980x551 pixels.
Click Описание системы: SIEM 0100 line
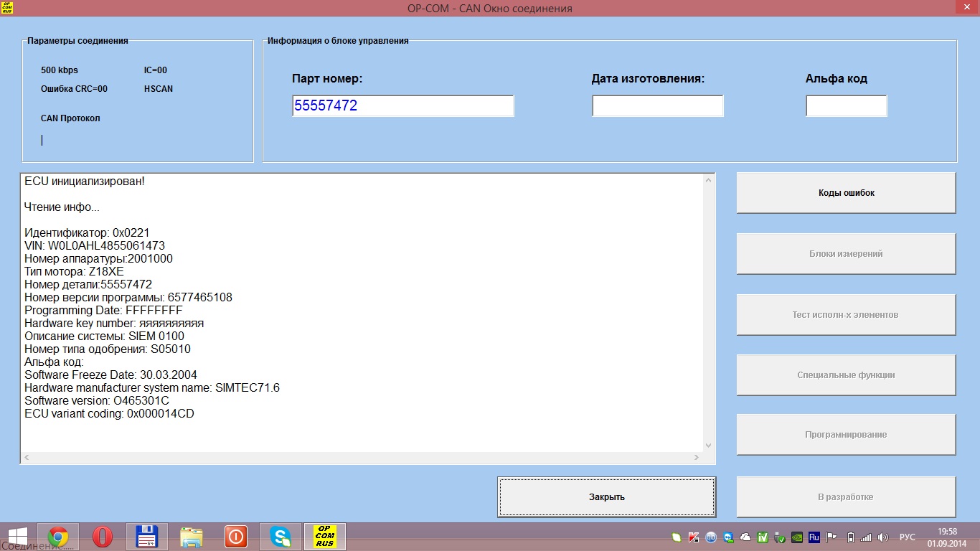point(104,336)
